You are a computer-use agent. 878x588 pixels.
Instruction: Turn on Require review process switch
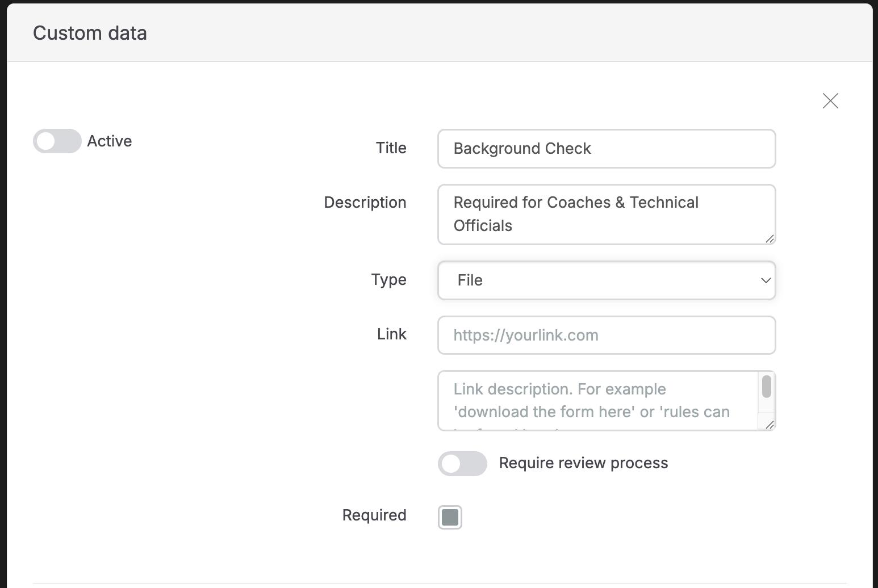coord(462,464)
